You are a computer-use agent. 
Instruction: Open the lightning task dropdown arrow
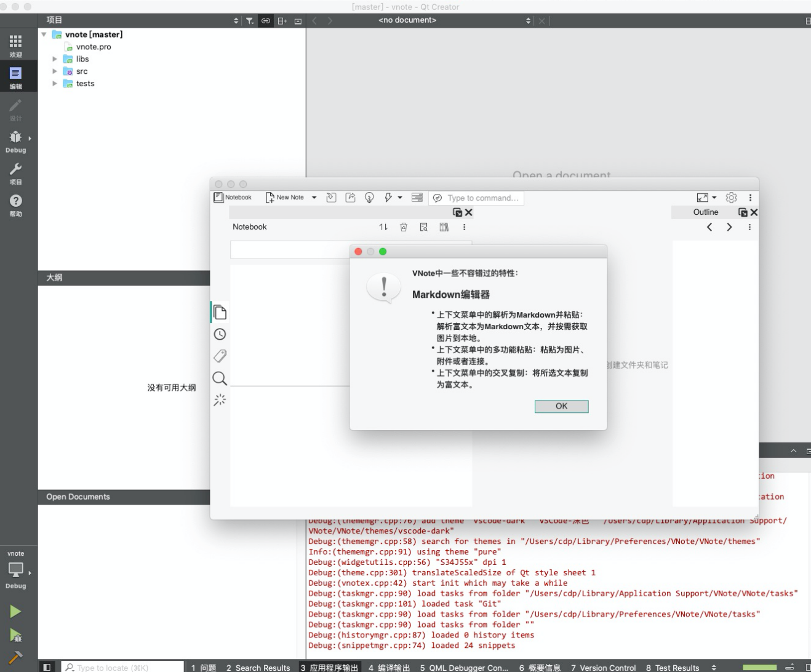(x=400, y=198)
